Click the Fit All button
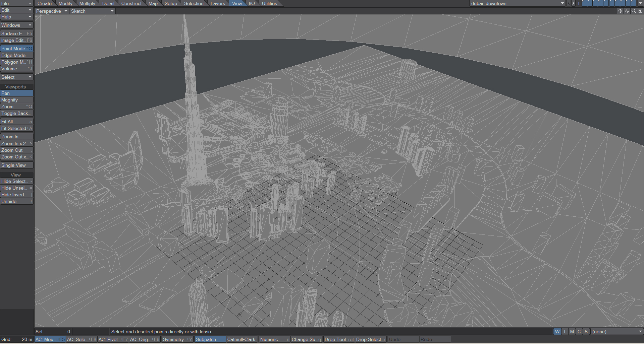 click(x=16, y=121)
